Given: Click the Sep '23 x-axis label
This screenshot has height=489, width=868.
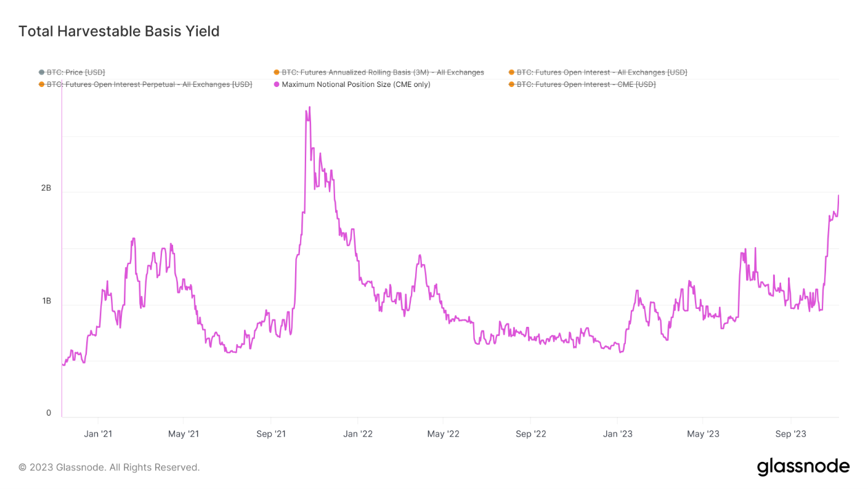Looking at the screenshot, I should coord(790,434).
